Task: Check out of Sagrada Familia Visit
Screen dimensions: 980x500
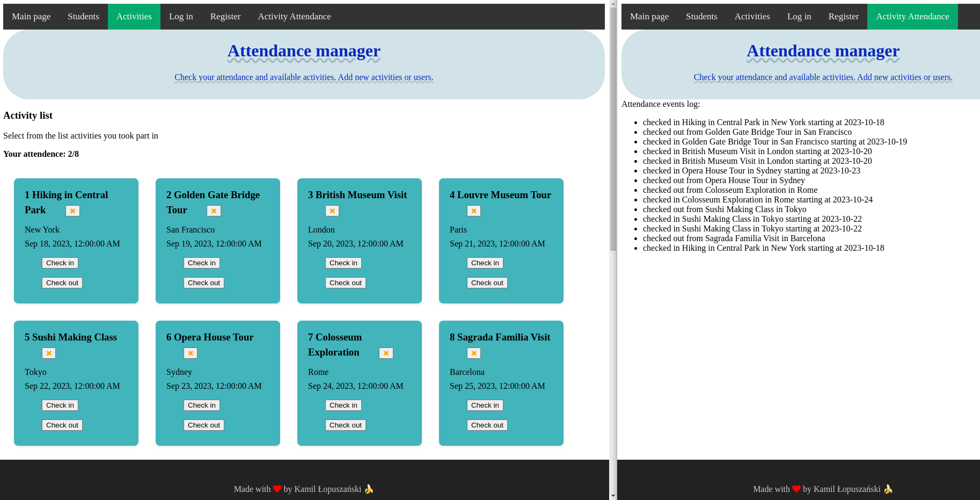Action: coord(487,425)
